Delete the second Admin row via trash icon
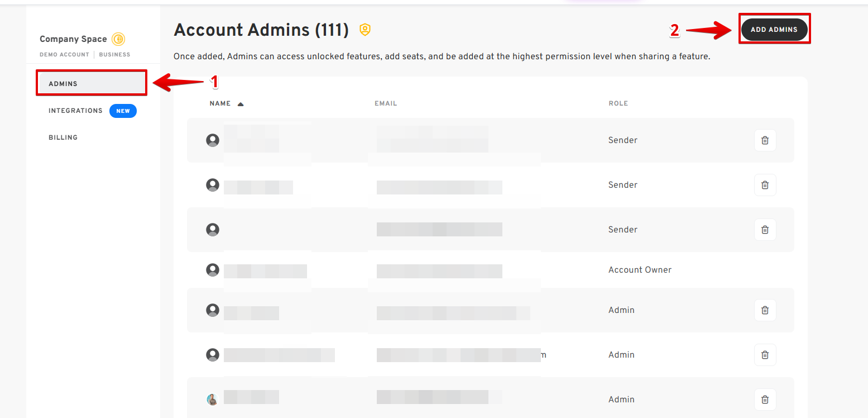The image size is (868, 418). click(x=765, y=355)
